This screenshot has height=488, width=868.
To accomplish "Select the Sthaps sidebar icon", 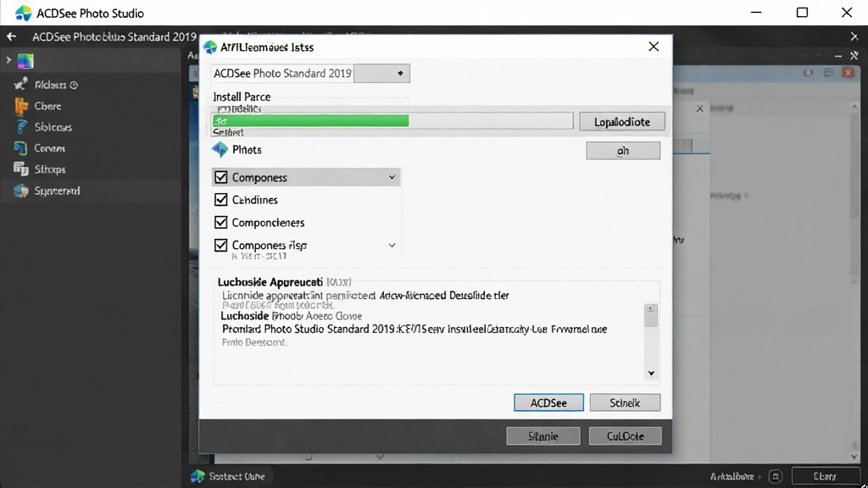I will pyautogui.click(x=21, y=169).
